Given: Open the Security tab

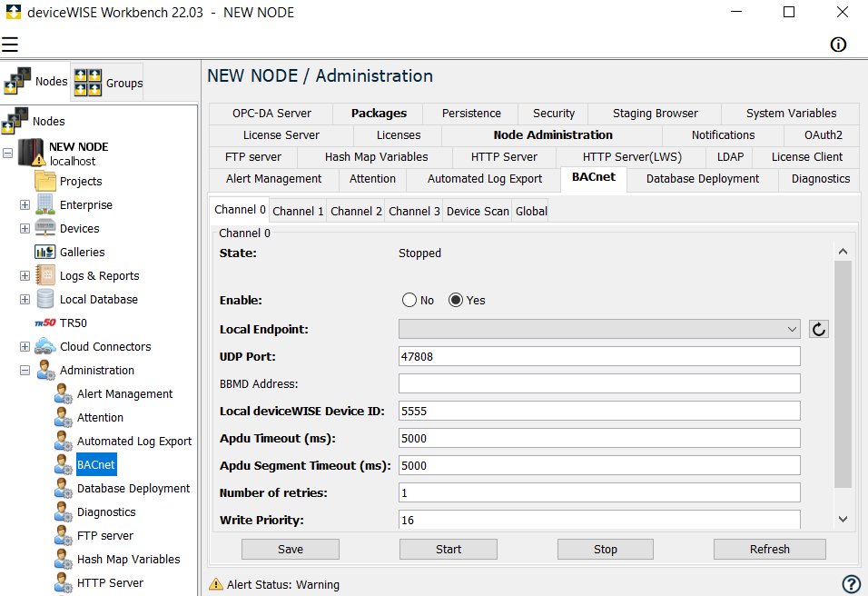Looking at the screenshot, I should (554, 114).
